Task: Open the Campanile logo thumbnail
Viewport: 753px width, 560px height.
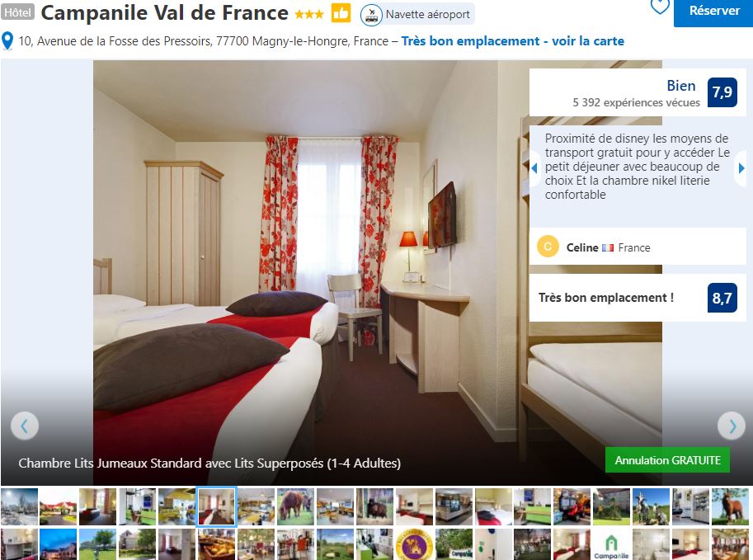Action: coord(611,544)
